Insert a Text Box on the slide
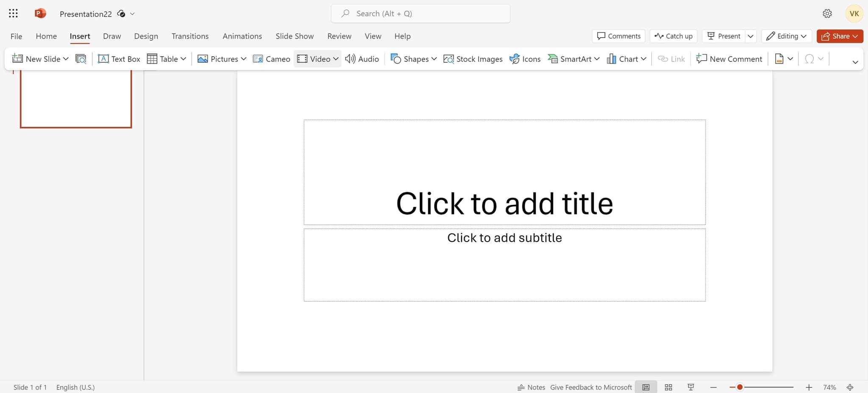This screenshot has height=393, width=868. click(x=119, y=59)
